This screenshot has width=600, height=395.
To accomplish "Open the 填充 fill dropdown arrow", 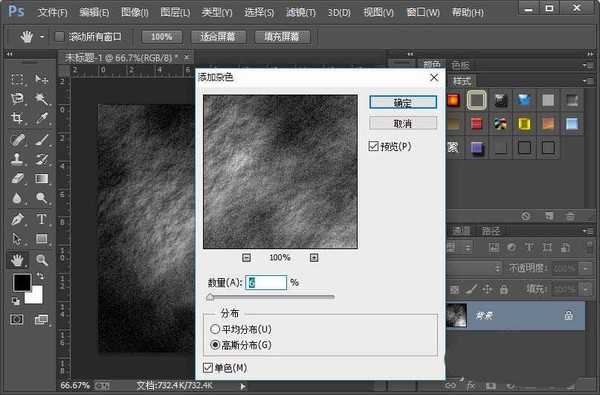I will pyautogui.click(x=585, y=289).
